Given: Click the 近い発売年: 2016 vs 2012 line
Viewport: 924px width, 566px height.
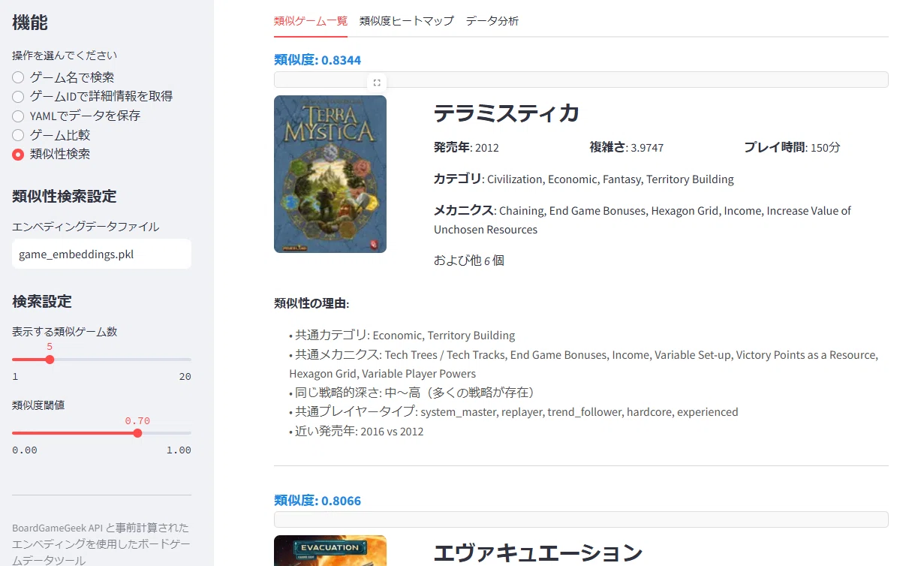Looking at the screenshot, I should 357,432.
